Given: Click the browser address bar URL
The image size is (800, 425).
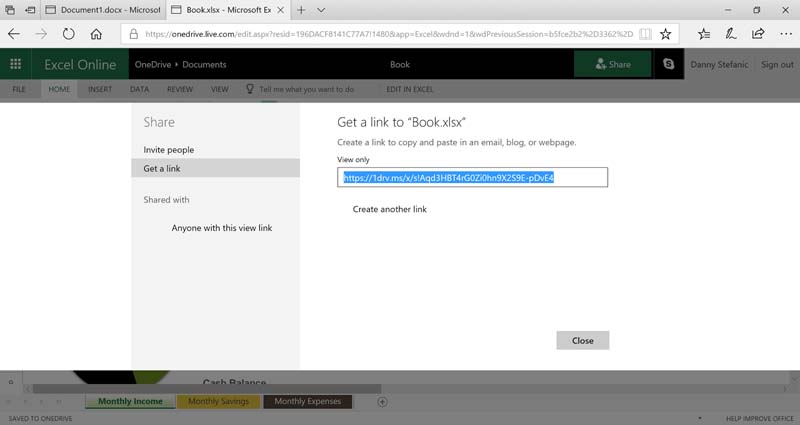Looking at the screenshot, I should pyautogui.click(x=389, y=34).
